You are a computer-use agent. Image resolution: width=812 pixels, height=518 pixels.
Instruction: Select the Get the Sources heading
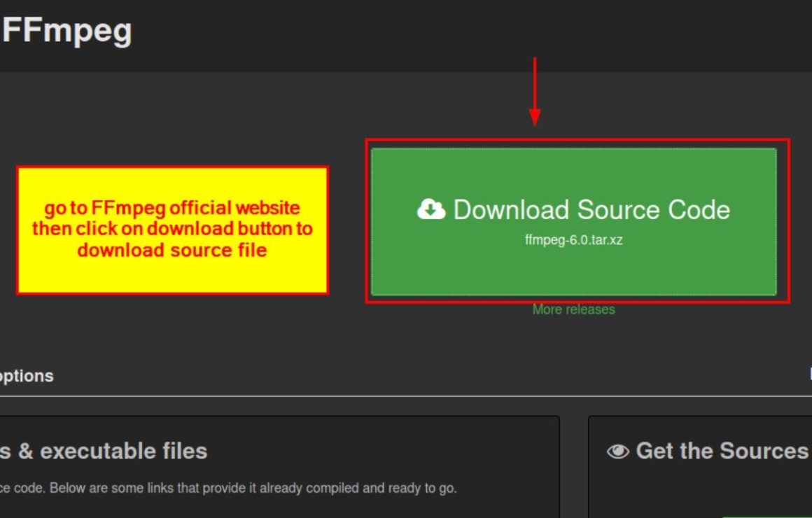[721, 451]
